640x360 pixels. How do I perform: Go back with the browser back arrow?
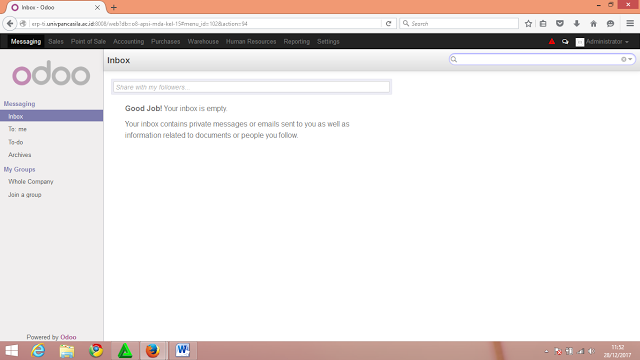click(x=10, y=24)
